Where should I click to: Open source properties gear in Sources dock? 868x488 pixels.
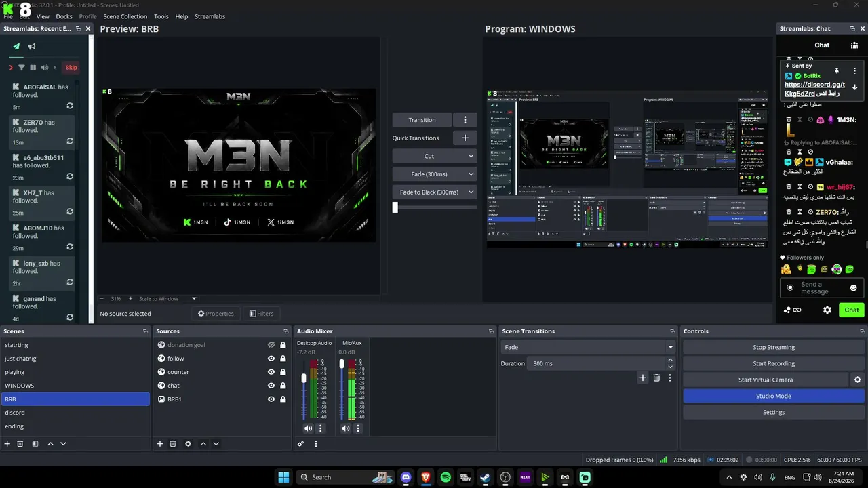[188, 444]
